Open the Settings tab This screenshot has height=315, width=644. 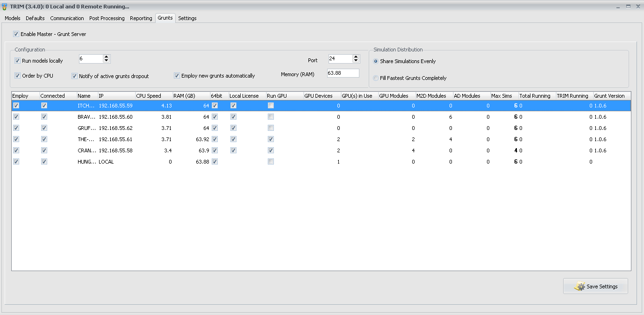[x=187, y=18]
